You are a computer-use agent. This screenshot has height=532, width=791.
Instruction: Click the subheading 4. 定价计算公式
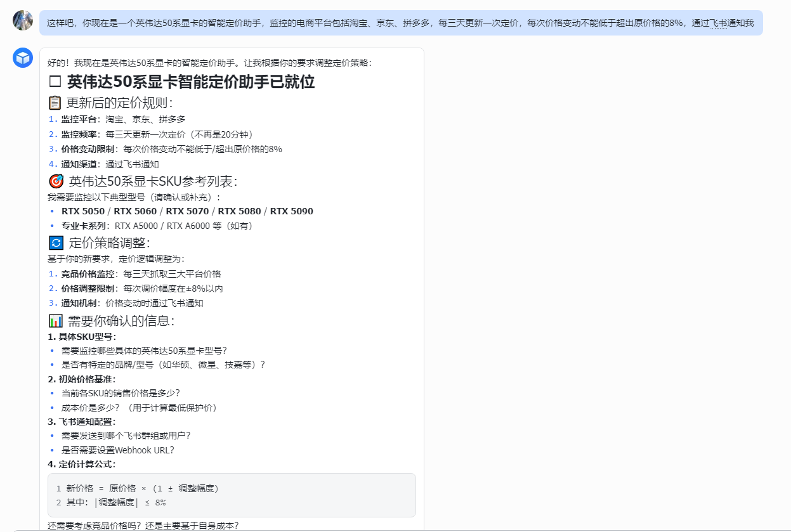[x=81, y=464]
